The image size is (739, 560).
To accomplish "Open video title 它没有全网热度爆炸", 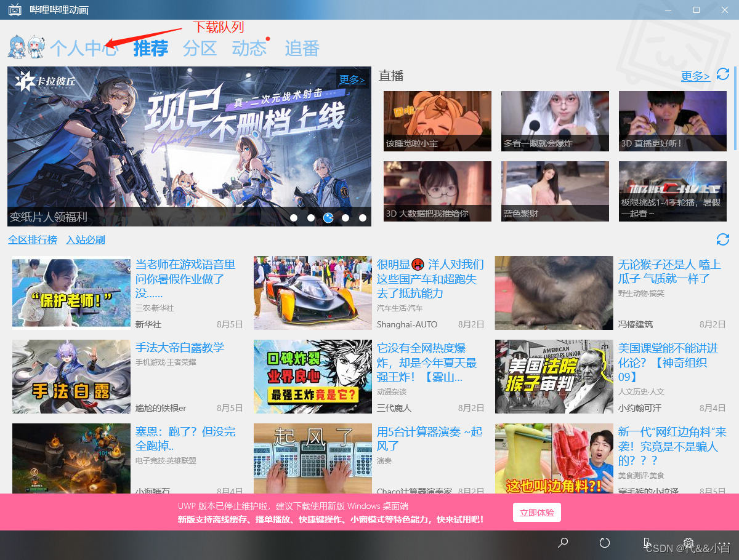I will pos(427,362).
